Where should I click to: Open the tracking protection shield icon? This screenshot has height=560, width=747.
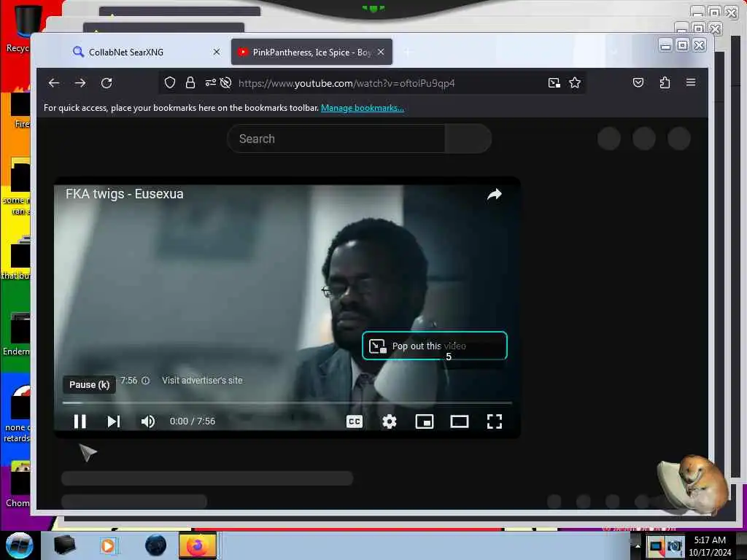pyautogui.click(x=169, y=83)
